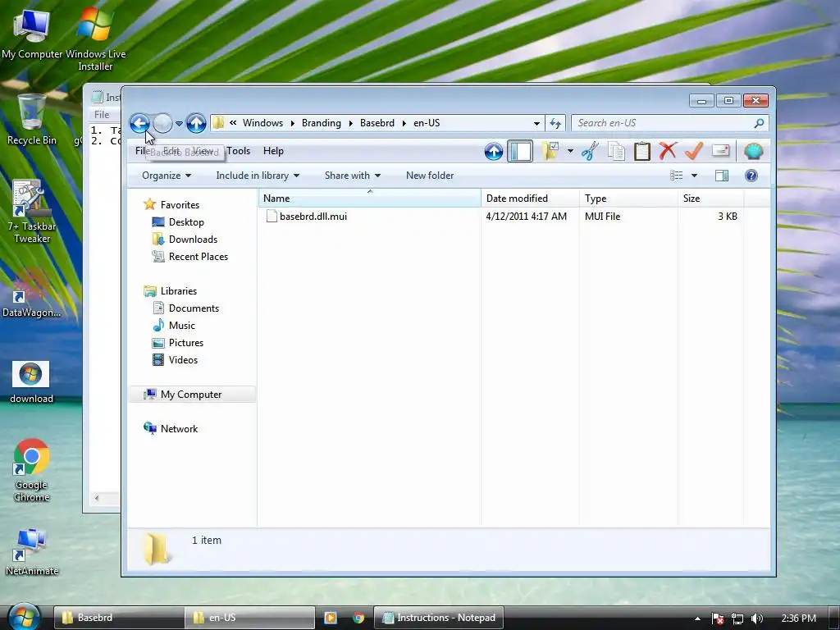The image size is (840, 630).
Task: Open Classic Shell settings via the shell icon
Action: point(753,151)
